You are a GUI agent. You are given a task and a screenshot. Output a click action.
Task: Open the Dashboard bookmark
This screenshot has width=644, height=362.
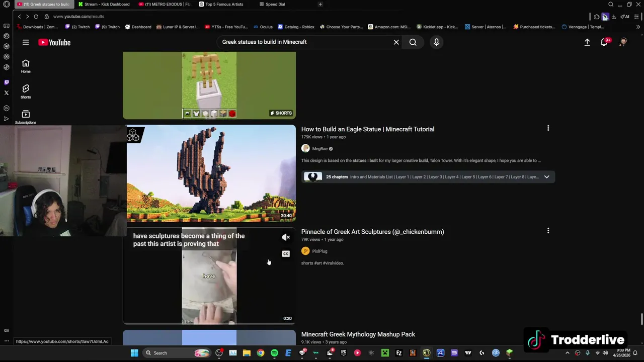coord(138,27)
